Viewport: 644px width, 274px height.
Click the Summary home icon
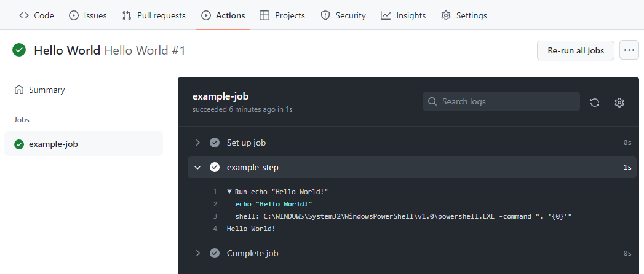tap(18, 90)
